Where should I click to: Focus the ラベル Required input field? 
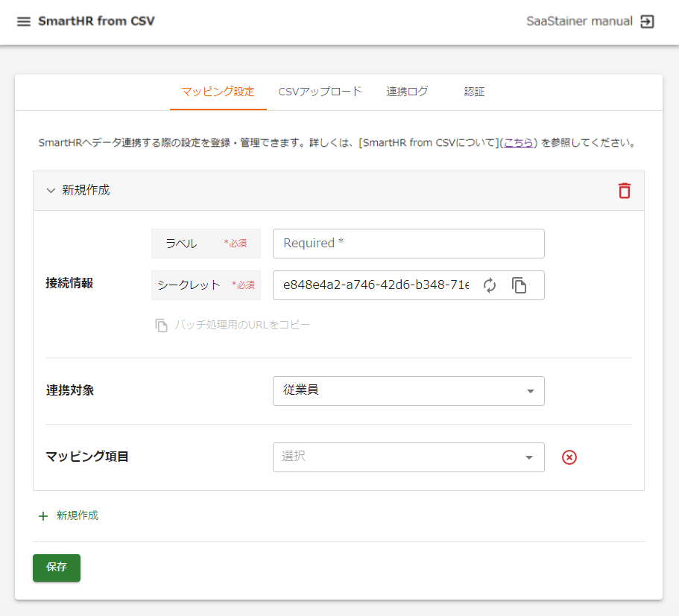[408, 244]
